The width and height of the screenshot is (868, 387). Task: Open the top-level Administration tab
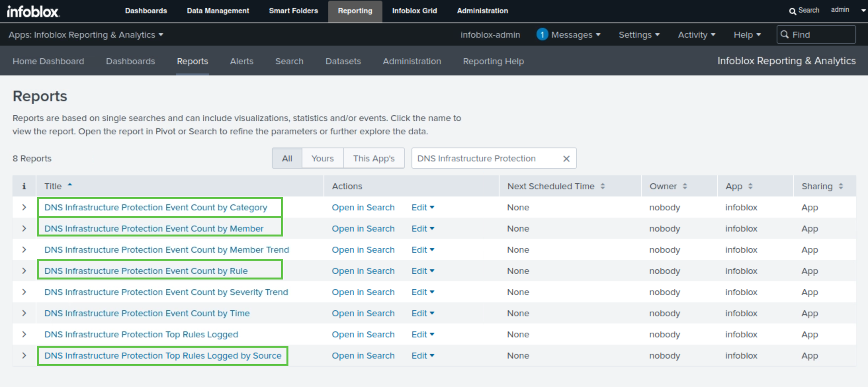482,11
